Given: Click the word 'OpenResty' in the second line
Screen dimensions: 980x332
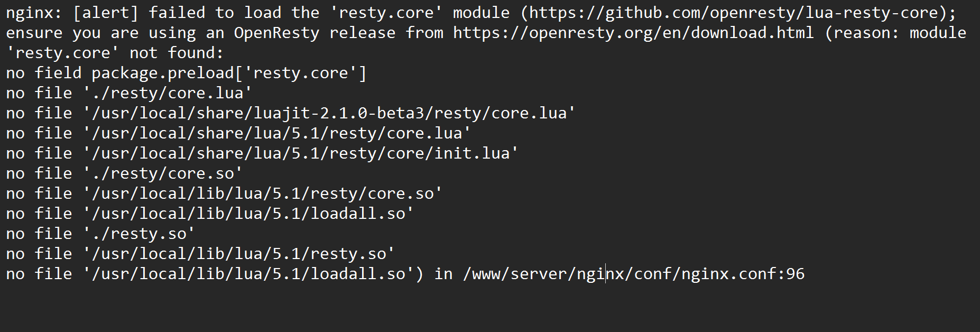Looking at the screenshot, I should (276, 33).
